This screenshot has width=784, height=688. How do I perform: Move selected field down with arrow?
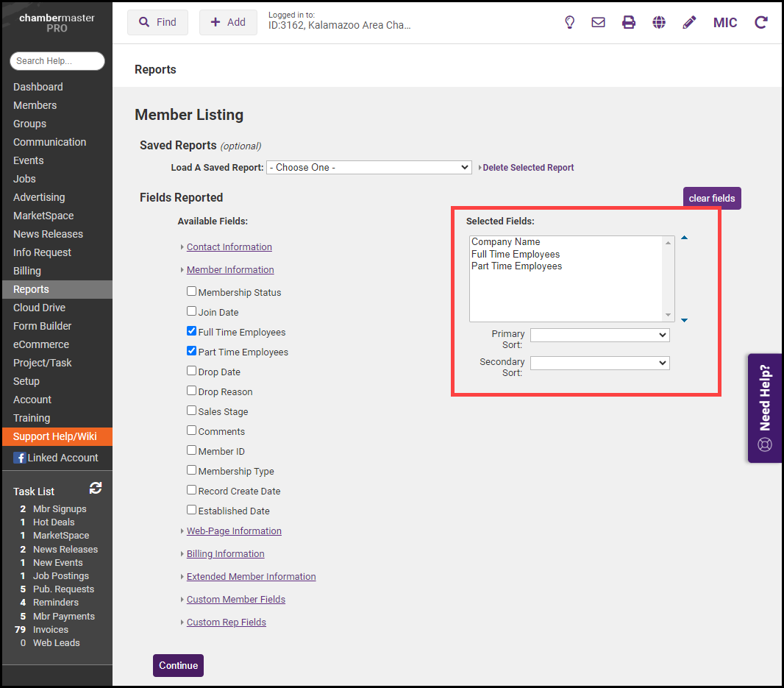pyautogui.click(x=684, y=320)
